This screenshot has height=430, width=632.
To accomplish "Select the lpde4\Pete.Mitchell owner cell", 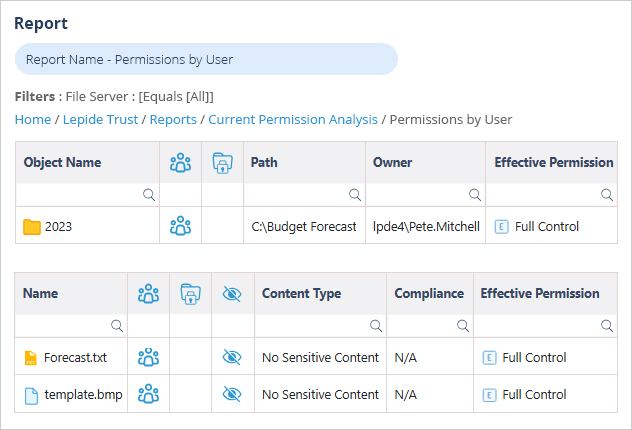I will pos(426,227).
